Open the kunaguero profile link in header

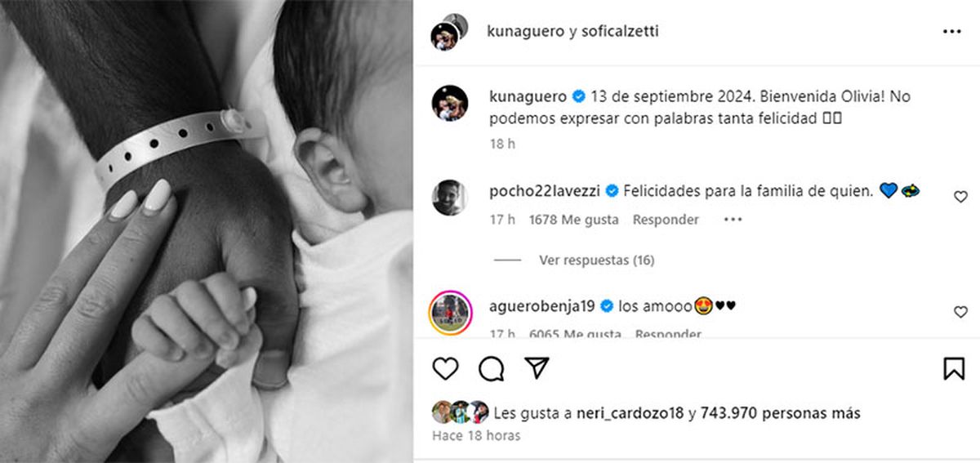click(x=523, y=32)
